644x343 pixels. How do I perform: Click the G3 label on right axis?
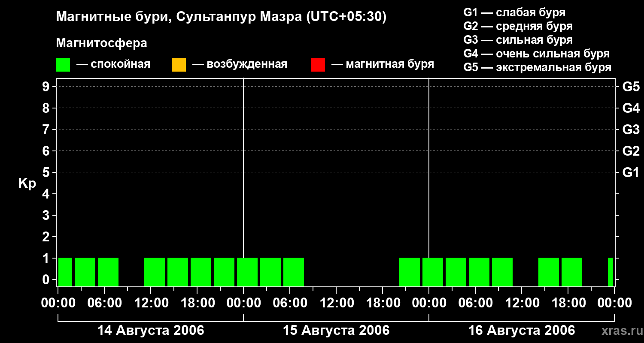coord(631,129)
